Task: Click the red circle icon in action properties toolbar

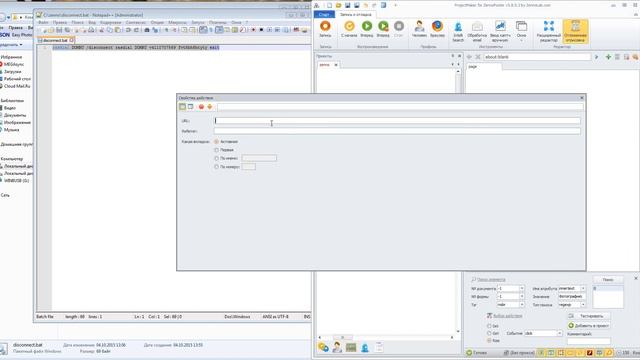Action: (201, 107)
